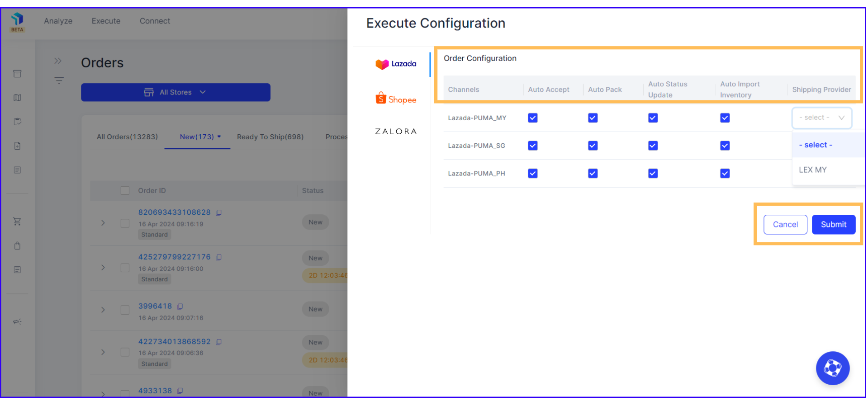Image resolution: width=868 pixels, height=401 pixels.
Task: Open order link 425279799227176
Action: coord(175,257)
